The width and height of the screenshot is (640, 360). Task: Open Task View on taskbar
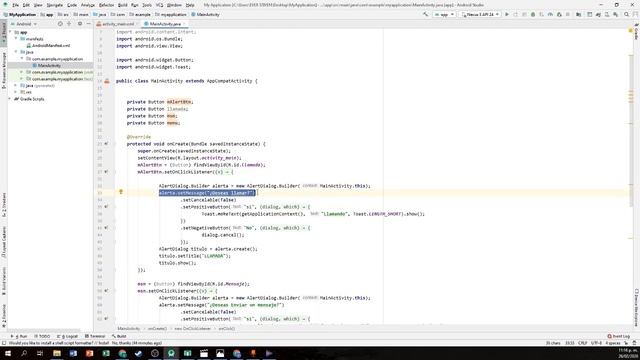click(x=40, y=353)
